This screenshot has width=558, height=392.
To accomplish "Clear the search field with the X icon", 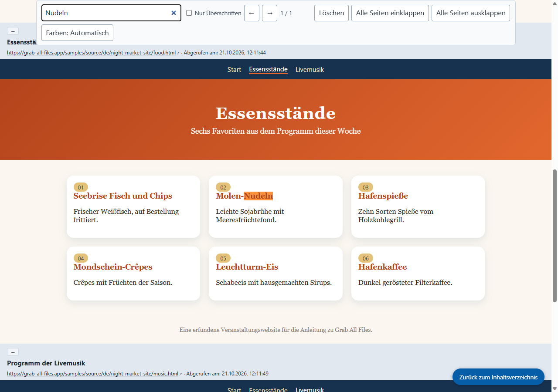I will coord(174,13).
